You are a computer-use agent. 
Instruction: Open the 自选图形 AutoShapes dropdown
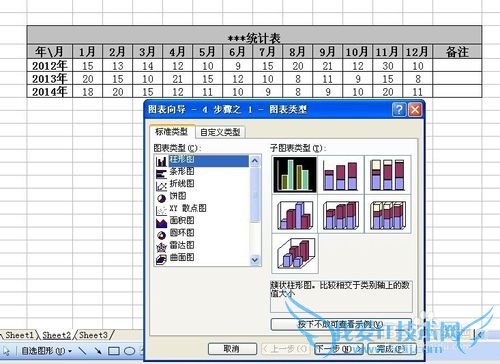(x=46, y=351)
